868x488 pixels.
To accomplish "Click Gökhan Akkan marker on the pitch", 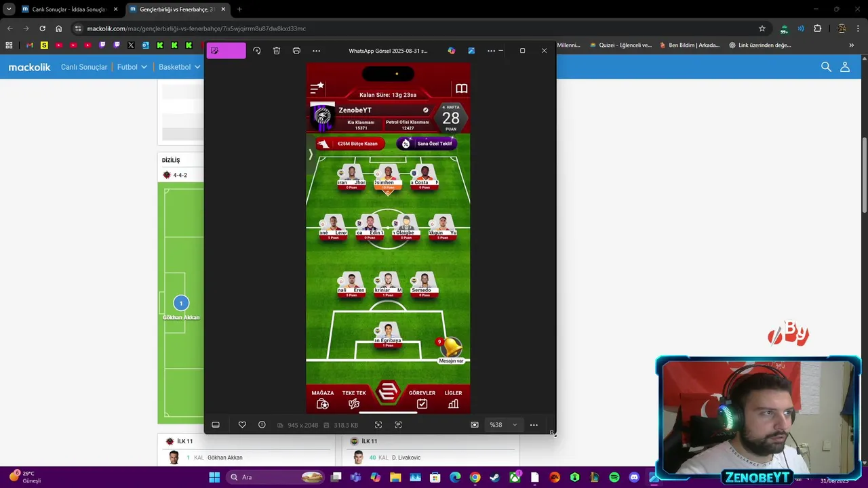I will pos(181,303).
